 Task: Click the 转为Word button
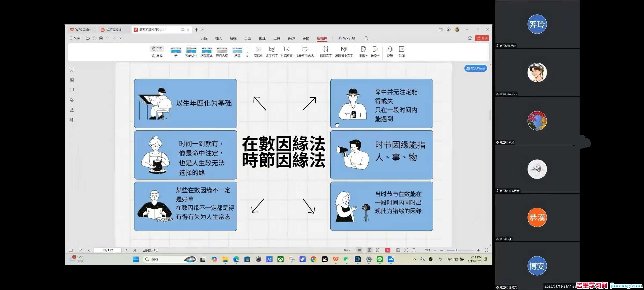point(475,68)
